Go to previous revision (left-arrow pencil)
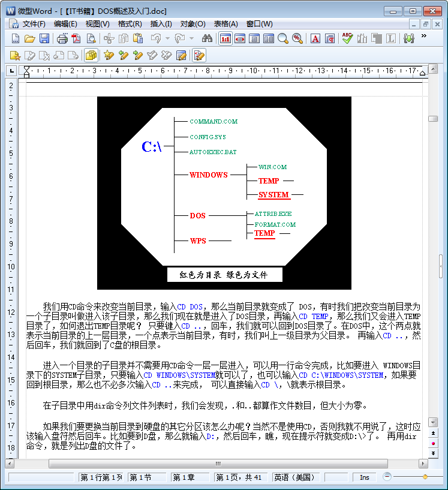 [x=124, y=56]
